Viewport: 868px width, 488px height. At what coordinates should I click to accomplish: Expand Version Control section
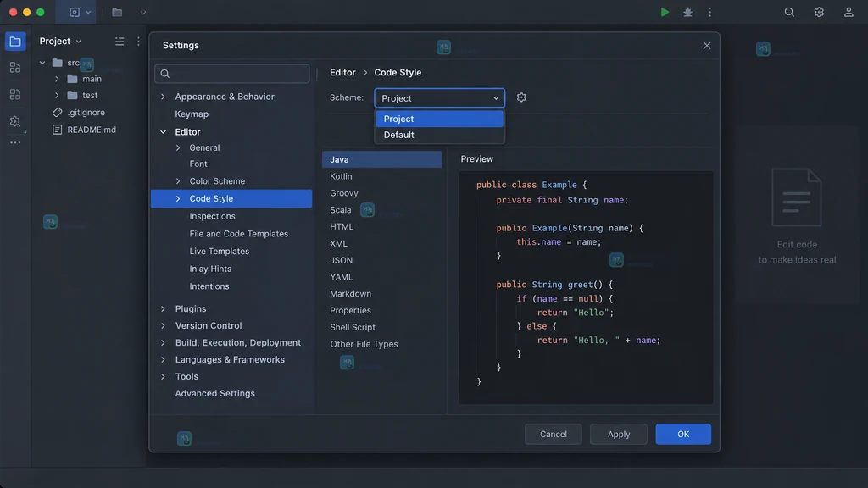[164, 326]
